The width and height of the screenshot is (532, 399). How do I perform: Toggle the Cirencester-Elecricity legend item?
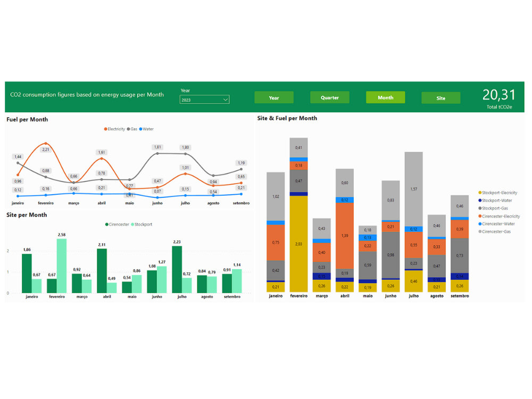(x=480, y=217)
